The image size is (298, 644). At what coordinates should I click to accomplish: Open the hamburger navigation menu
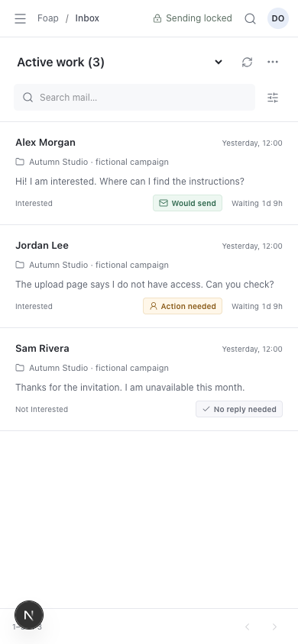(20, 18)
